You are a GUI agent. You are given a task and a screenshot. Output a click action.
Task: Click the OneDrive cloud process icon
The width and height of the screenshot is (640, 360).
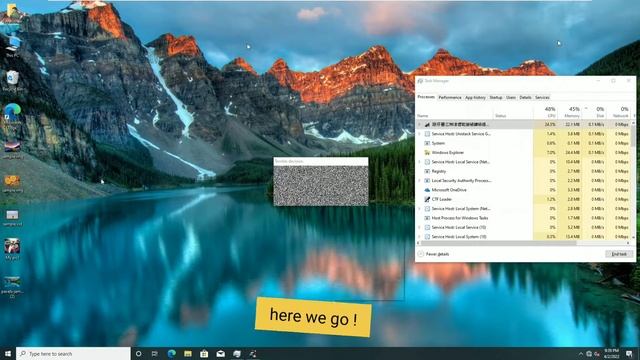427,190
